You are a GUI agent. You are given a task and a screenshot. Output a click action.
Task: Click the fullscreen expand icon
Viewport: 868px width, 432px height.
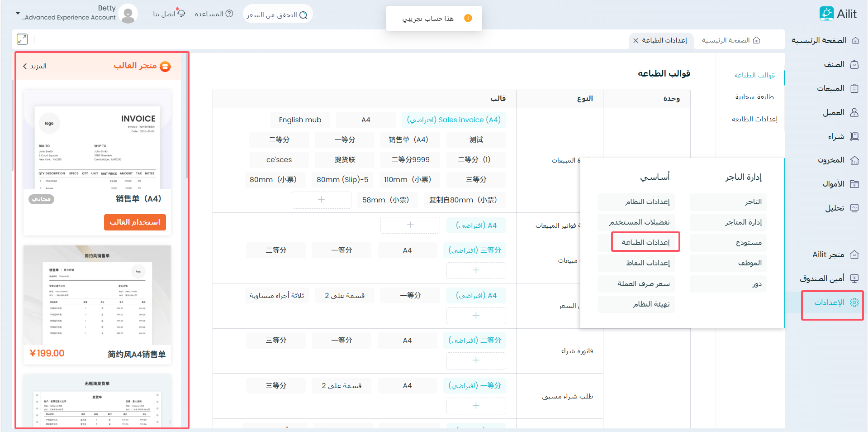[22, 39]
